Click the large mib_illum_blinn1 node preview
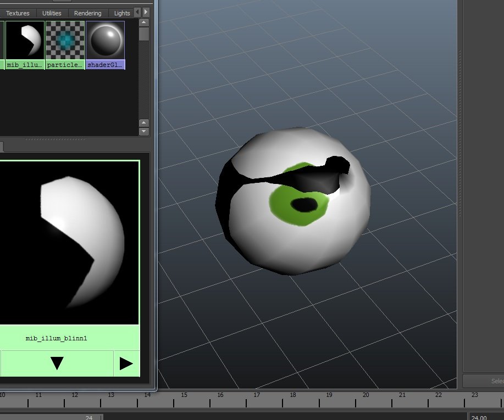This screenshot has height=420, width=504. click(x=69, y=243)
